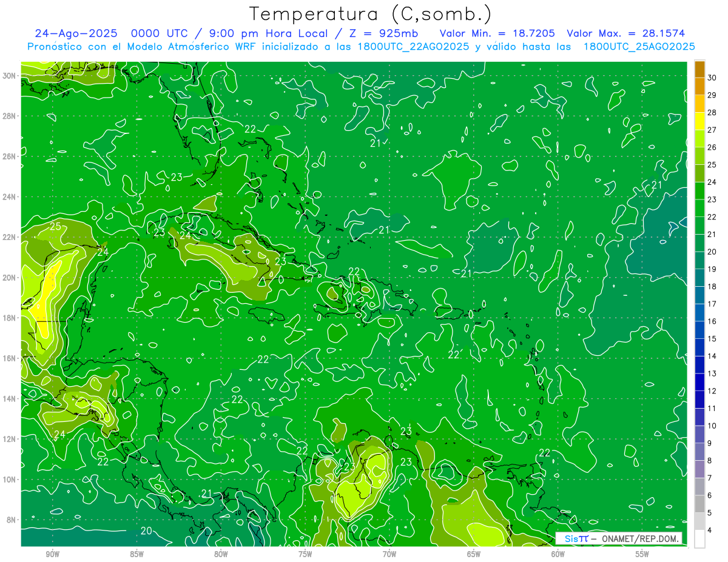
Task: Click 'Valor Max. = 28.1574' text
Action: coord(626,33)
